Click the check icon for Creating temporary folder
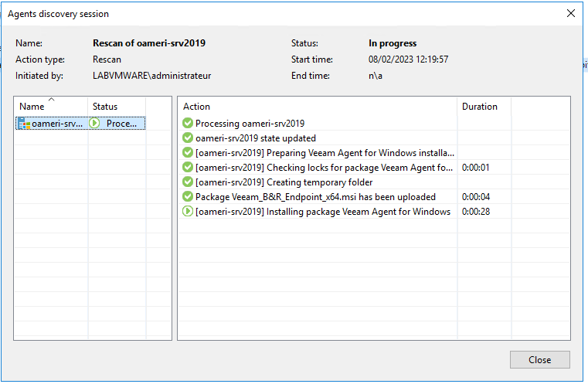Viewport: 588px width, 384px height. [x=188, y=182]
